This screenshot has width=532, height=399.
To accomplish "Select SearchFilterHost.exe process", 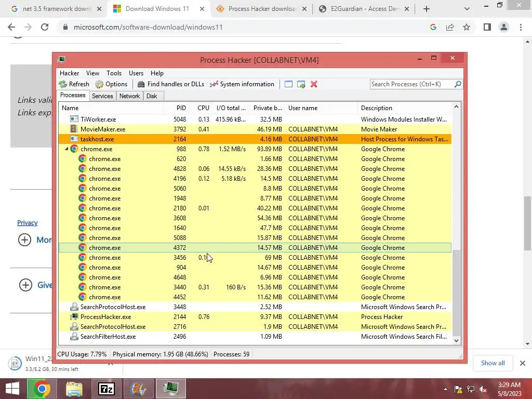I will [255, 337].
